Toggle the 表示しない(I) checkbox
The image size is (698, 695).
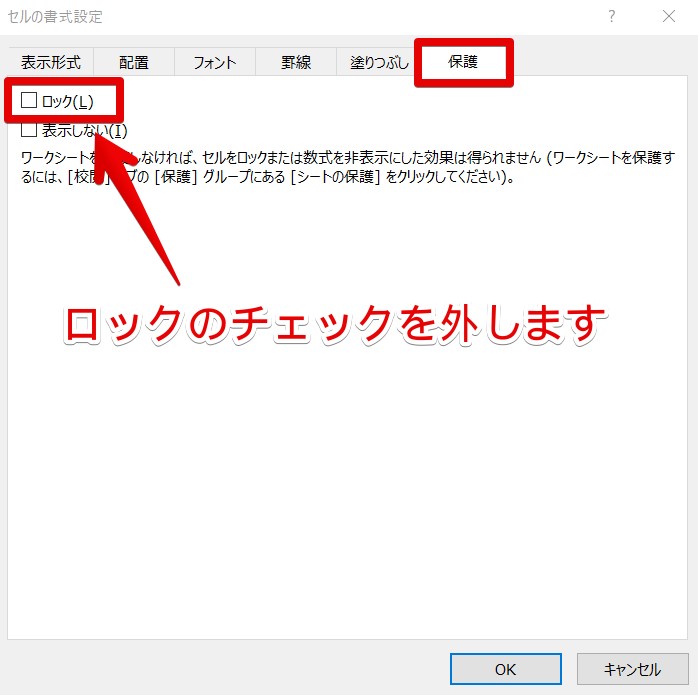(x=29, y=129)
